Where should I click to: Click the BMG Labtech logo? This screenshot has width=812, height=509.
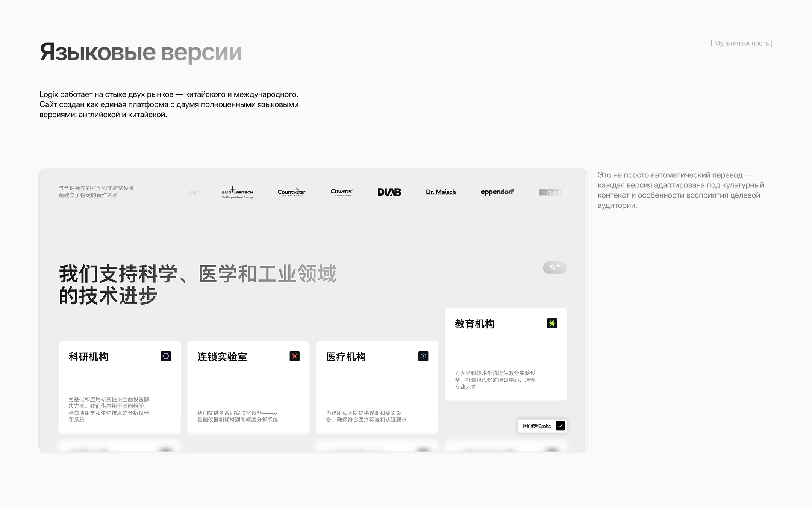tap(237, 192)
